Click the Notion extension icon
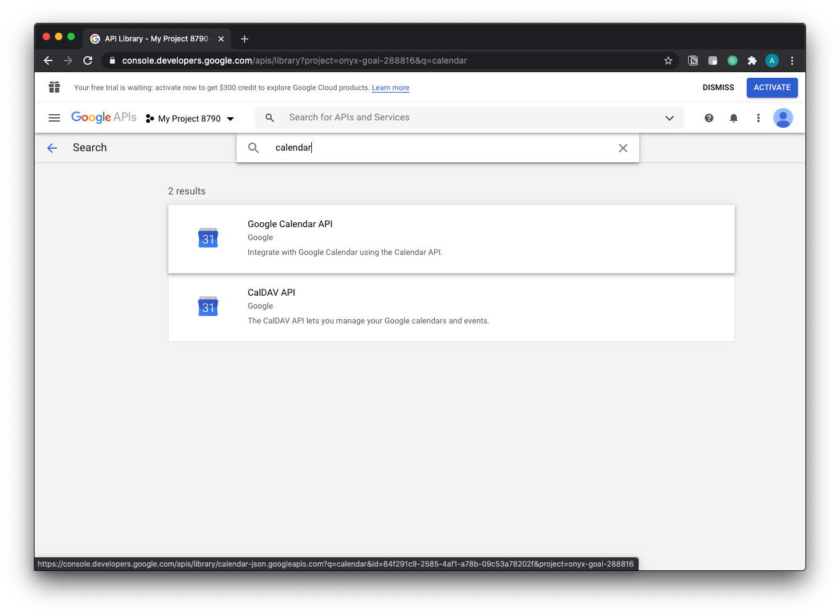 click(693, 60)
